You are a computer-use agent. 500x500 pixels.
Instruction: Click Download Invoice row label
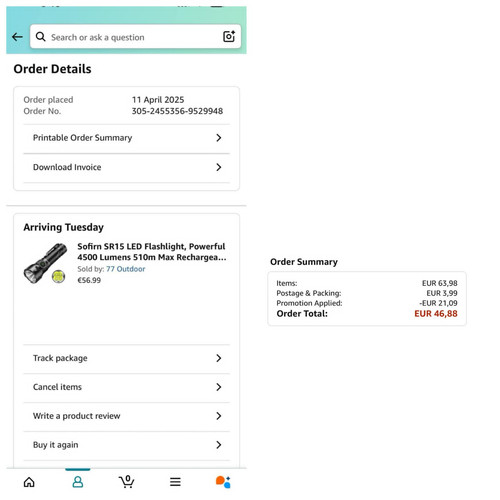67,167
